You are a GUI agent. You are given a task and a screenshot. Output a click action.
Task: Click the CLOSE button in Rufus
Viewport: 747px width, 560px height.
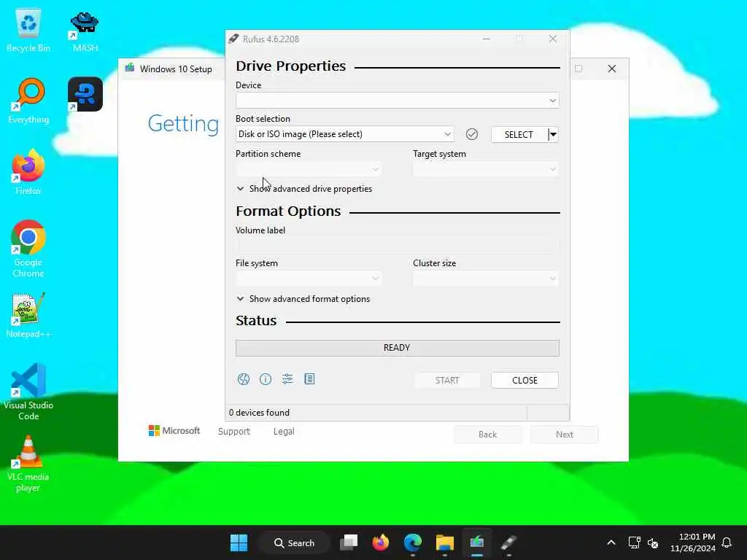tap(525, 381)
